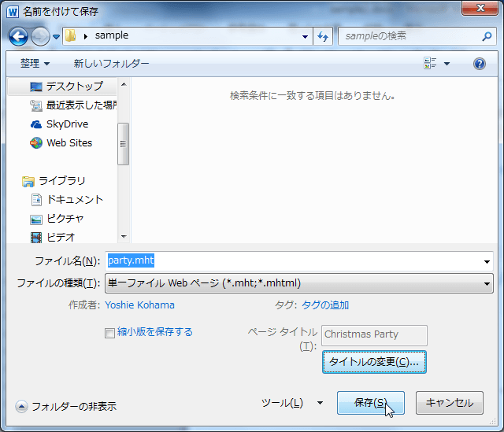Click the Web Sites globe icon
The image size is (504, 432).
pos(36,143)
